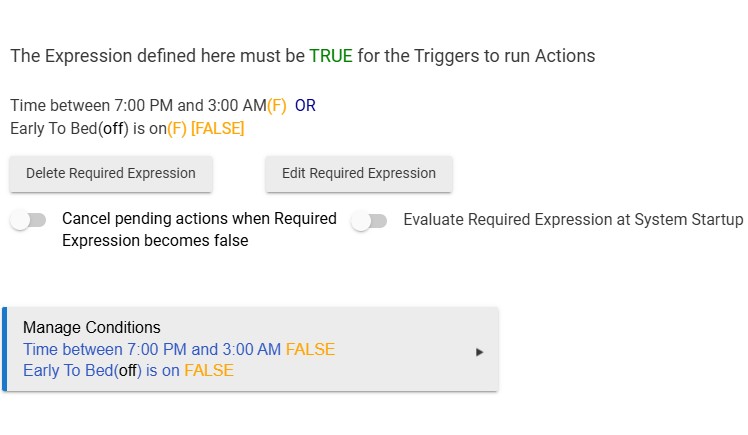Screen dimensions: 748x435
Task: Click the grey 'Time between 7:00 PM and 3:00 AM' expression text
Action: pos(138,105)
